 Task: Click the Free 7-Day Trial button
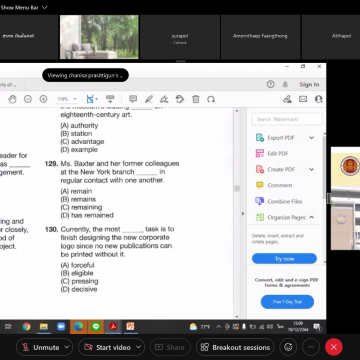tap(287, 302)
